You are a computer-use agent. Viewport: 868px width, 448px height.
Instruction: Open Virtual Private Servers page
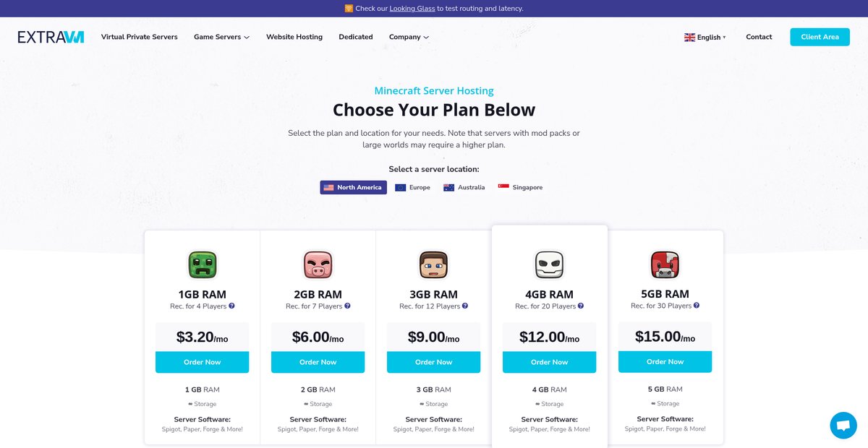pos(140,37)
